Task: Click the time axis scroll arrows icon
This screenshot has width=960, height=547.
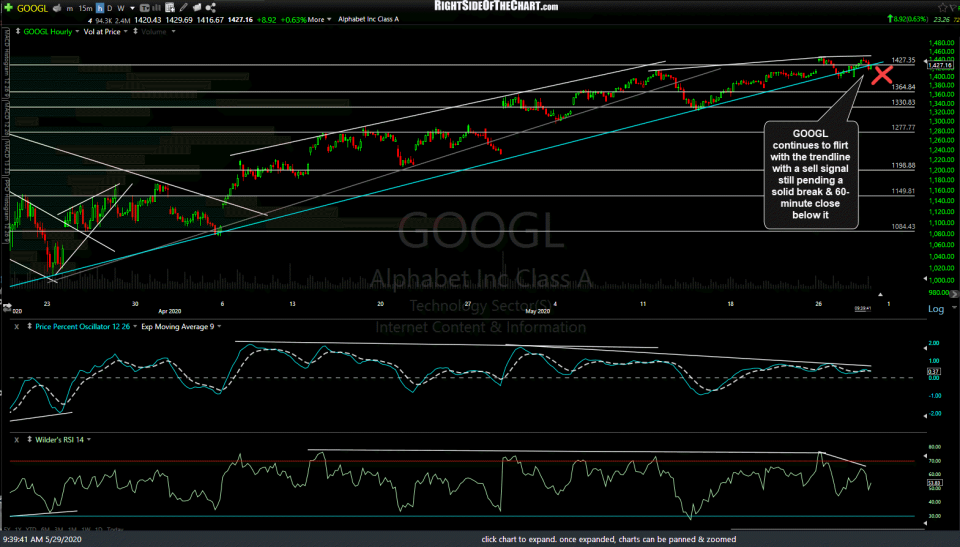Action: point(7,306)
